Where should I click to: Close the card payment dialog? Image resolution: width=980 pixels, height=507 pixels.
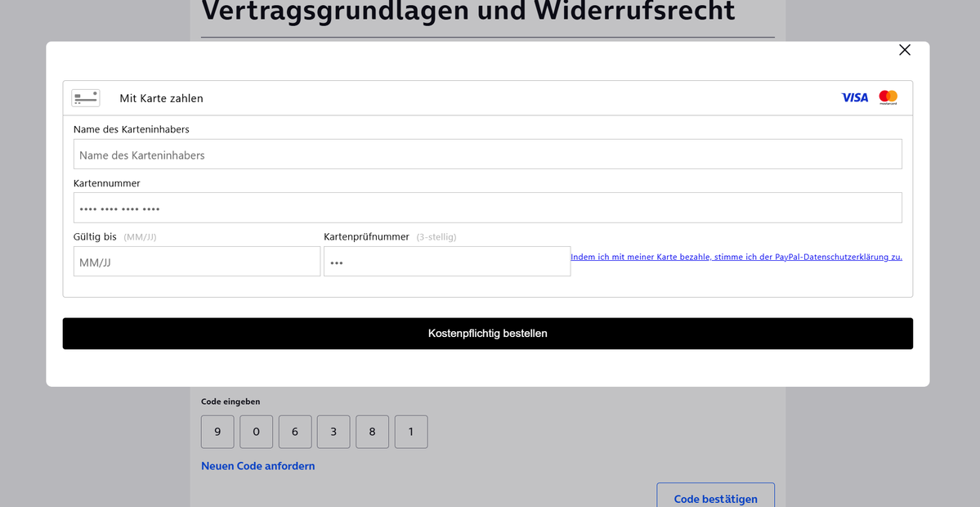[x=904, y=50]
